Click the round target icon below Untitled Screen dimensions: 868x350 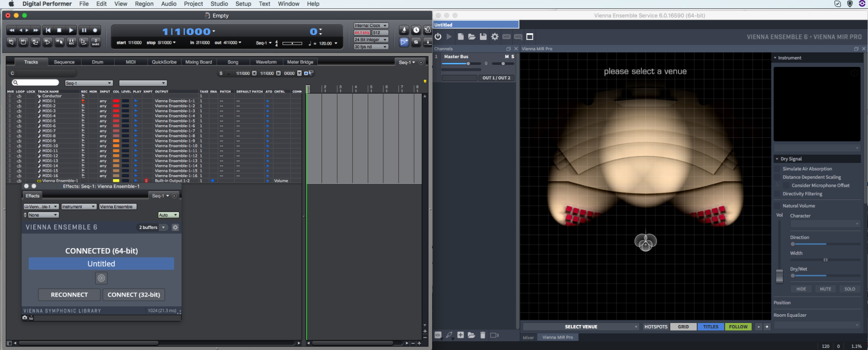[101, 278]
